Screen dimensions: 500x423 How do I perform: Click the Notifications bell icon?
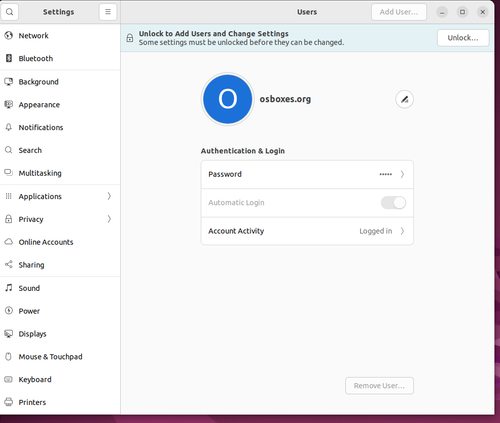pos(9,127)
